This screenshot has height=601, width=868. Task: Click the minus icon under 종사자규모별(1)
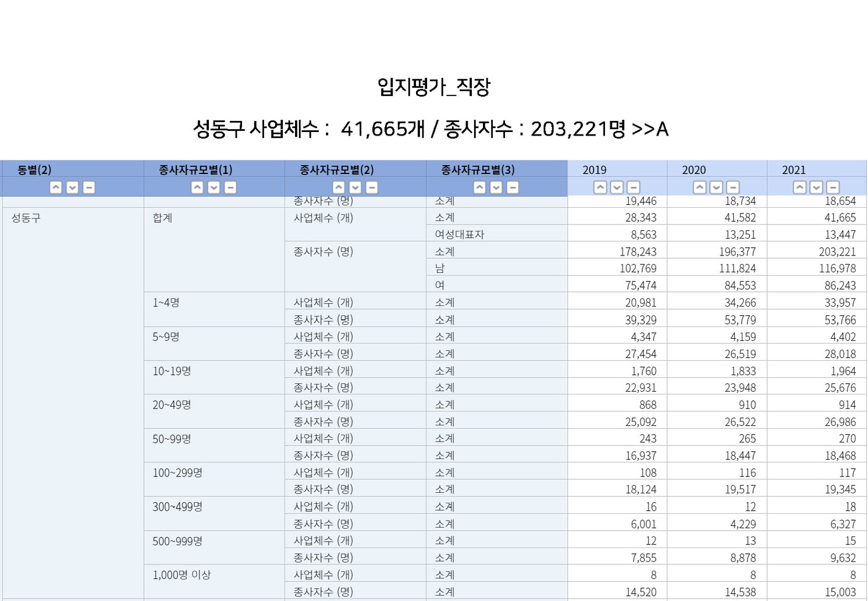pyautogui.click(x=230, y=187)
